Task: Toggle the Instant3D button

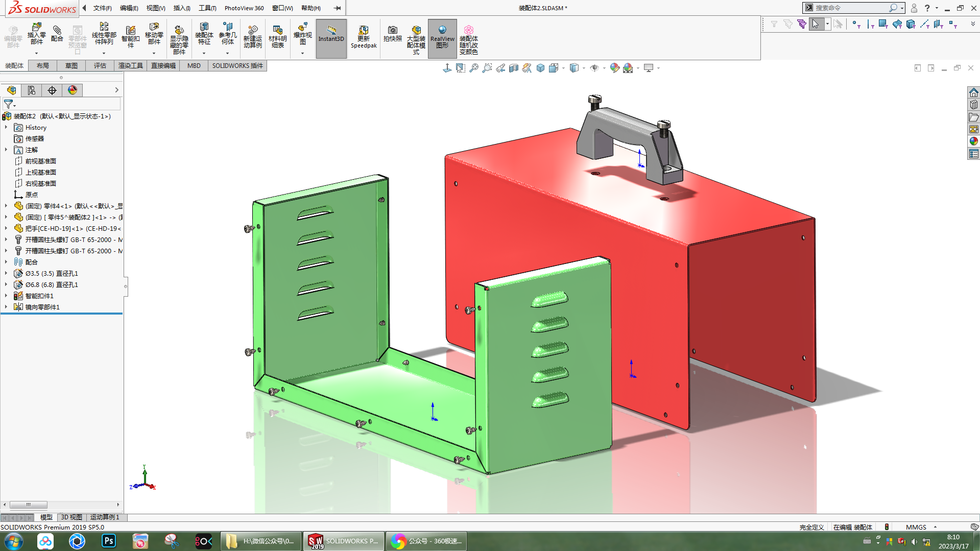Action: [x=331, y=38]
